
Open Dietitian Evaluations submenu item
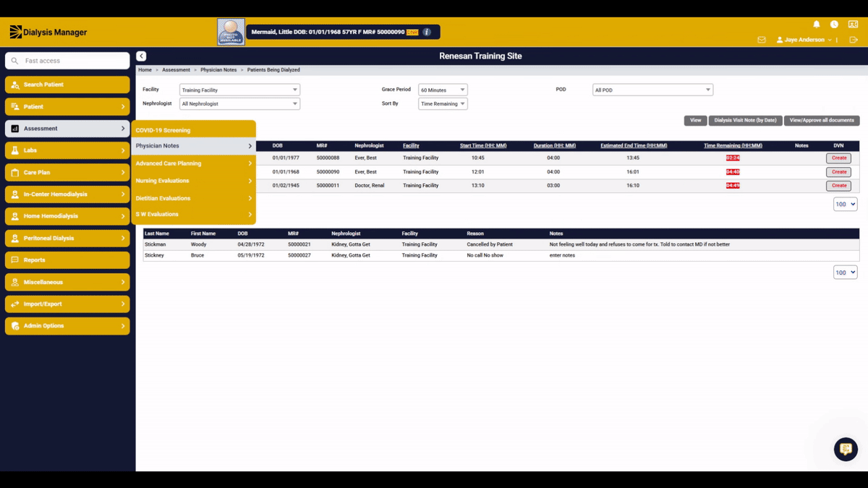point(193,198)
